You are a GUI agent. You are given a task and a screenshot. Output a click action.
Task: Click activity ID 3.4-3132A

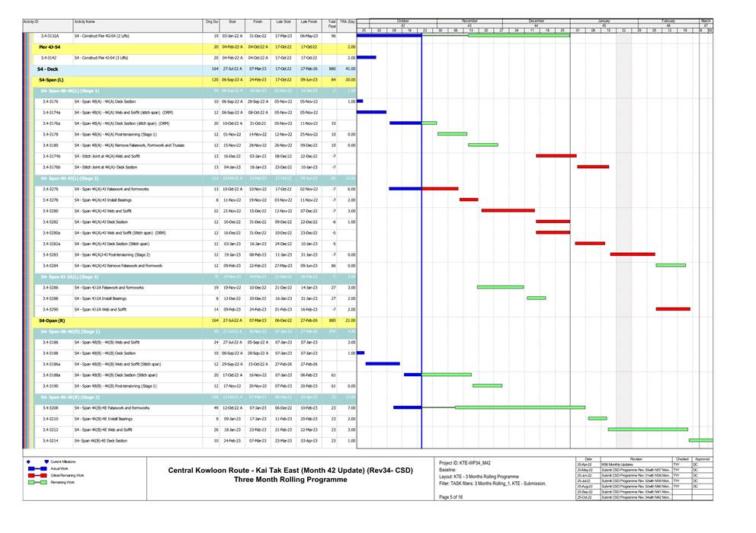click(50, 36)
